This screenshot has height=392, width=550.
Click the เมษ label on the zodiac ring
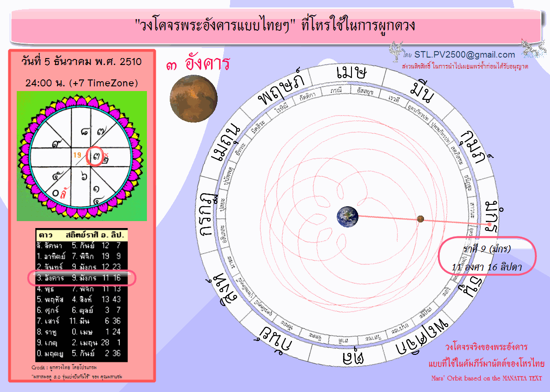coord(351,72)
